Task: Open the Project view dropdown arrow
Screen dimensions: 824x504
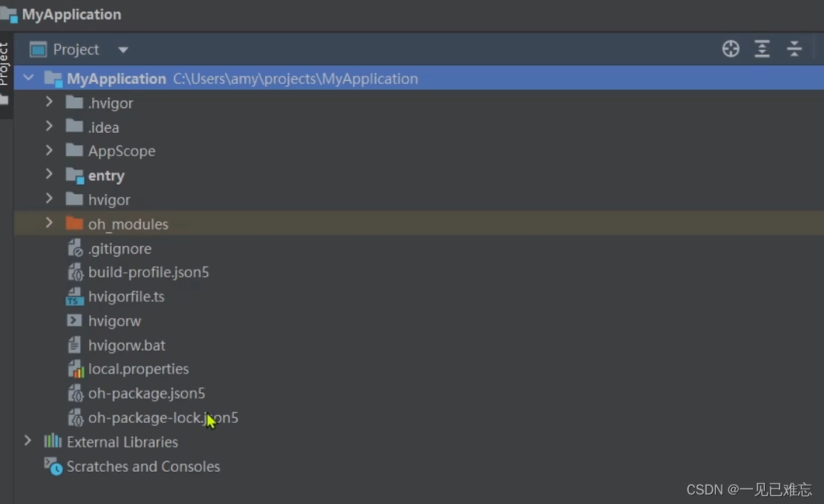Action: click(x=123, y=50)
